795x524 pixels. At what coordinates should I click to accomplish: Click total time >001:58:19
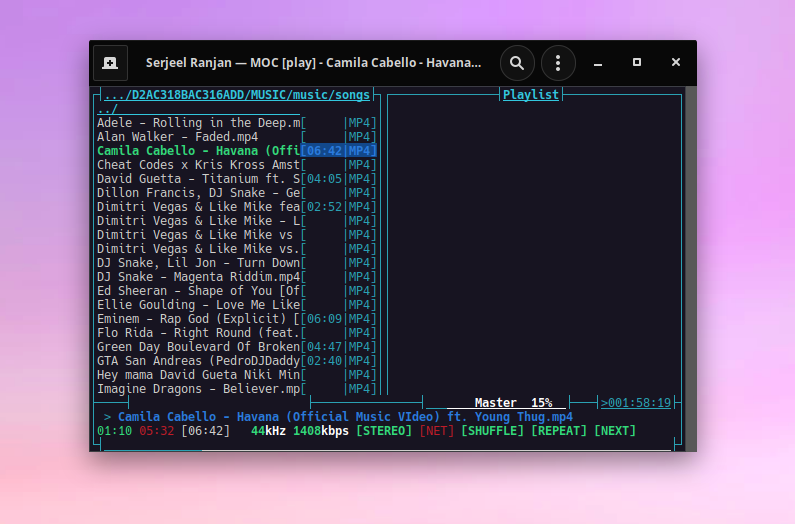click(636, 403)
